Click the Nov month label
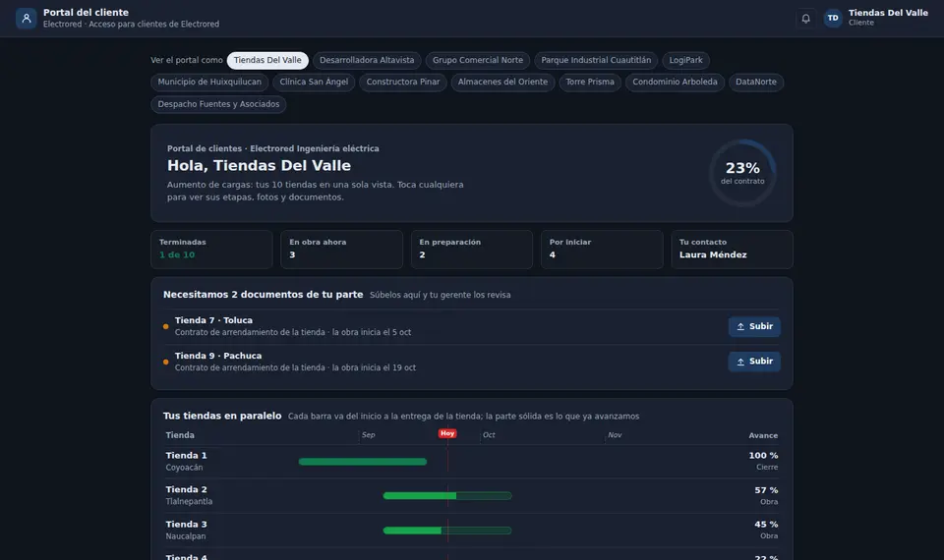The width and height of the screenshot is (944, 560). [x=615, y=435]
